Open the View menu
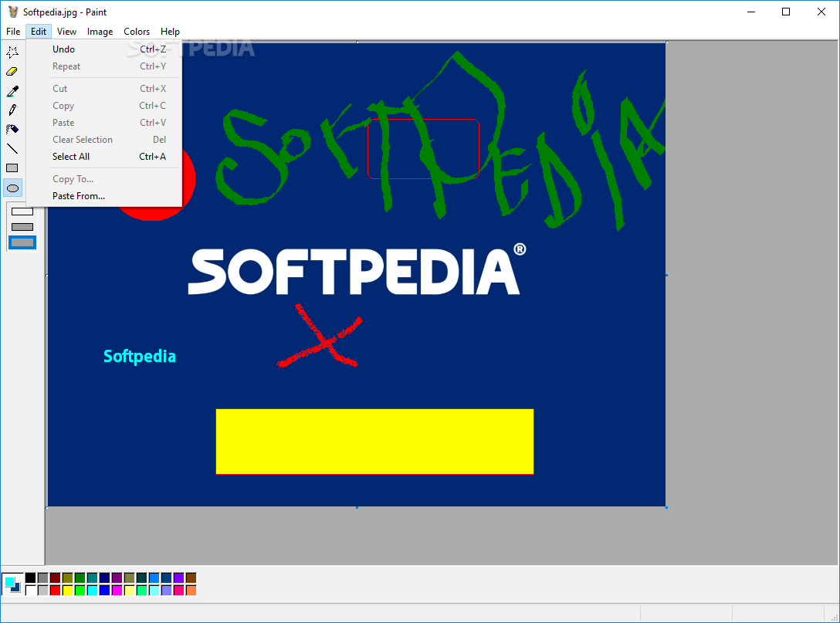The width and height of the screenshot is (840, 623). point(66,32)
